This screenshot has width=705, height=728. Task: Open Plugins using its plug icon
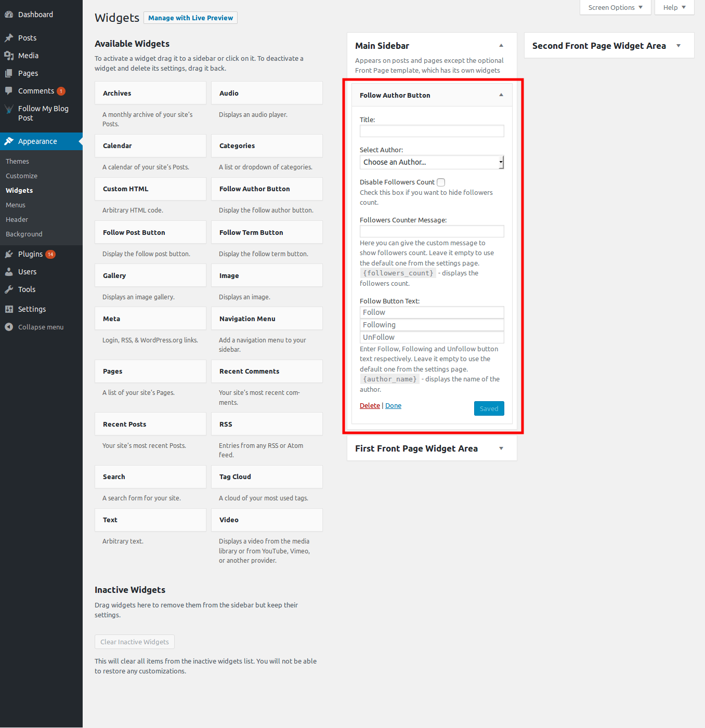(x=9, y=254)
